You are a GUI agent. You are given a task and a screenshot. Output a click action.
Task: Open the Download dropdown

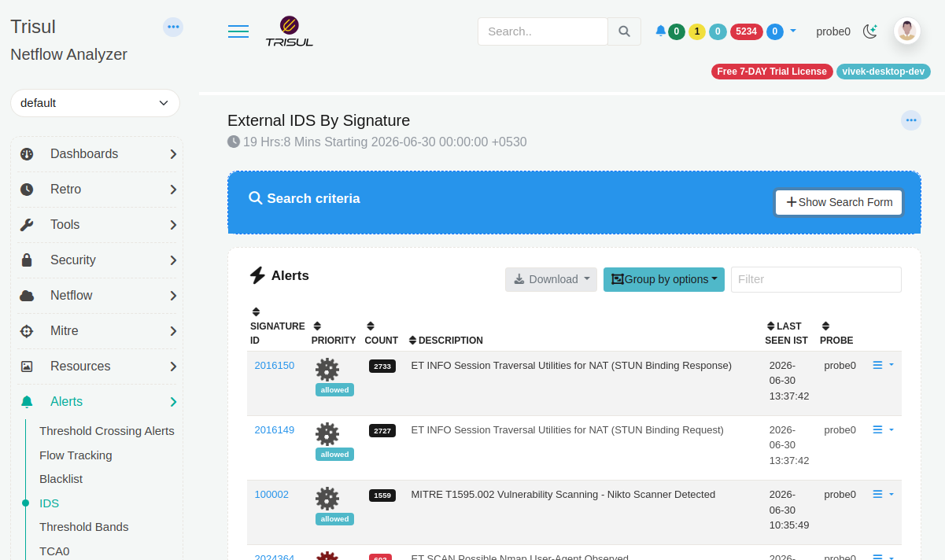click(552, 279)
